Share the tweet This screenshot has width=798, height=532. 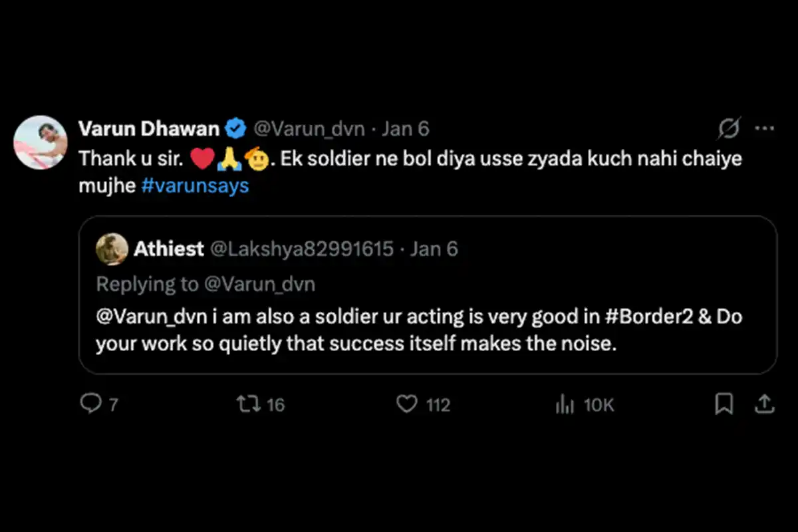[763, 404]
